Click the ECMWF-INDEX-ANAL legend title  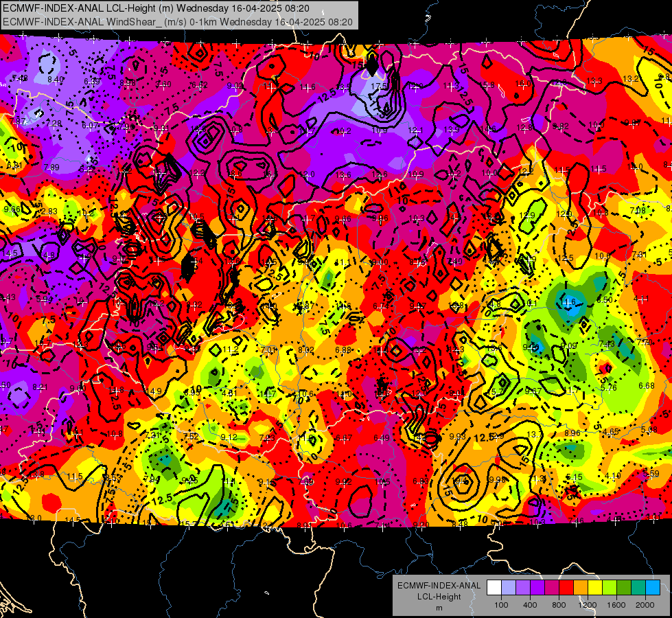coord(439,586)
